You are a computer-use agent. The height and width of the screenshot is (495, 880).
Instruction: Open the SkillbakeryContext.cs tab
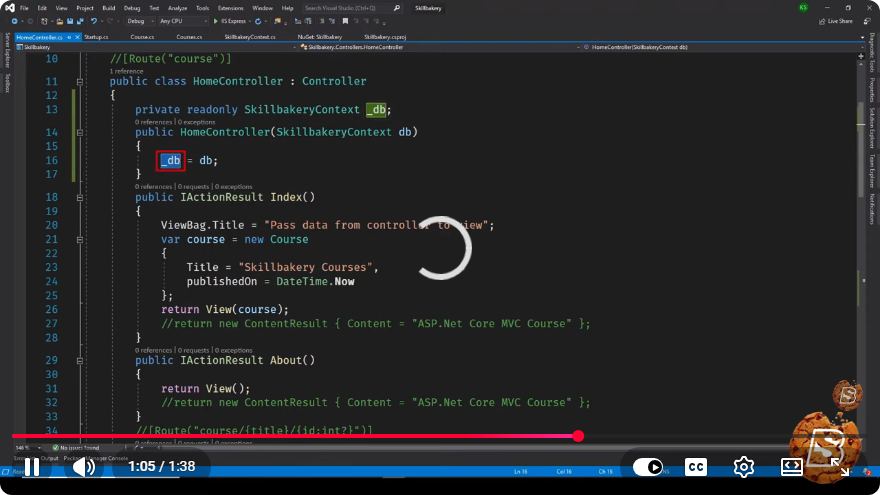point(250,37)
